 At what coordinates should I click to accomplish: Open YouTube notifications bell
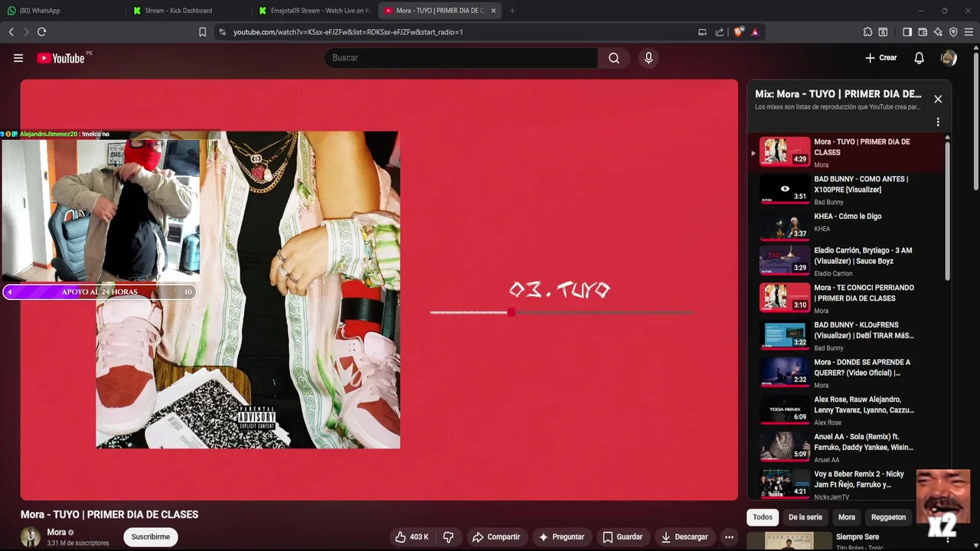click(x=920, y=58)
